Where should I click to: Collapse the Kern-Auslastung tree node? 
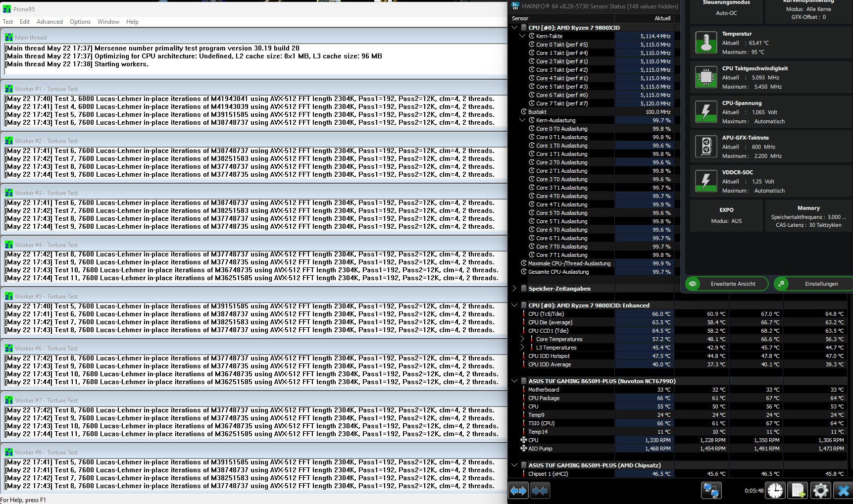[x=522, y=120]
